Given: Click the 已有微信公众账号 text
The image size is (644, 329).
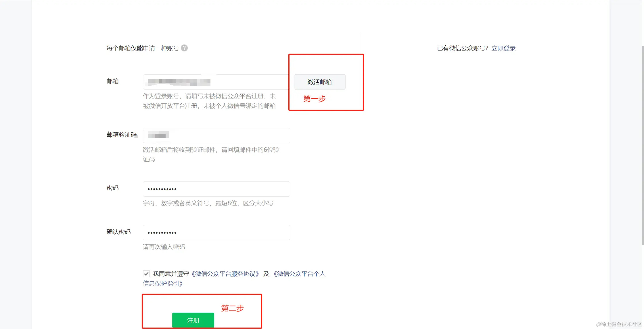Looking at the screenshot, I should click(x=462, y=48).
